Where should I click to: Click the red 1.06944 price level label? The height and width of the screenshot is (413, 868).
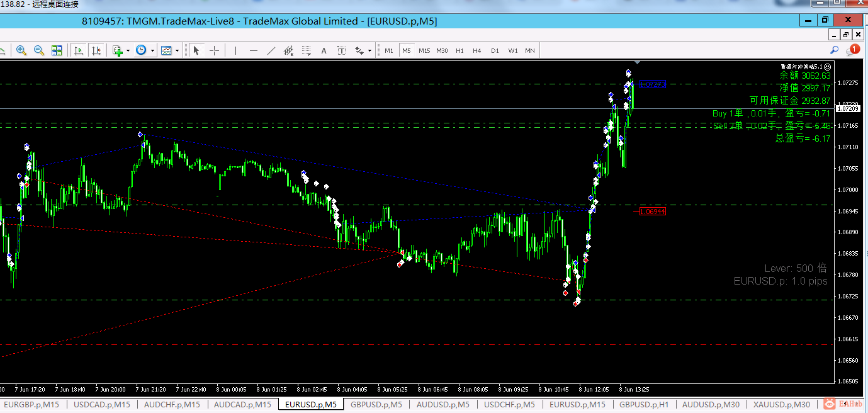[x=652, y=212]
